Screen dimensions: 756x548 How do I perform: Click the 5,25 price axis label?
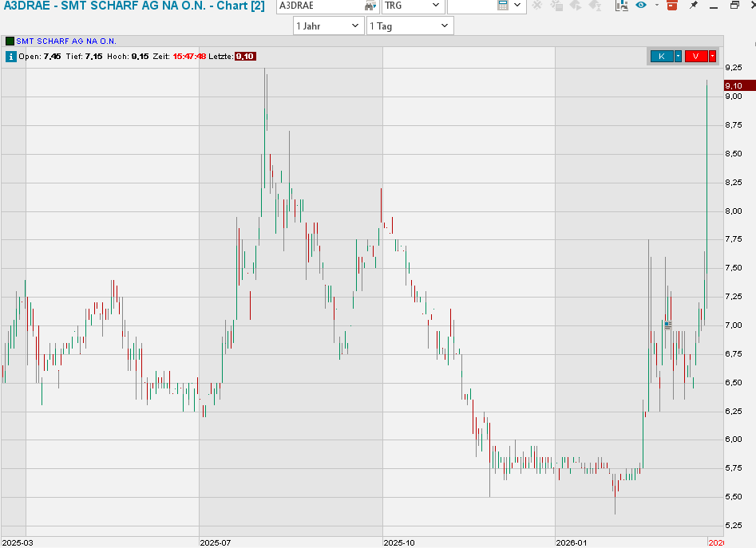(734, 526)
